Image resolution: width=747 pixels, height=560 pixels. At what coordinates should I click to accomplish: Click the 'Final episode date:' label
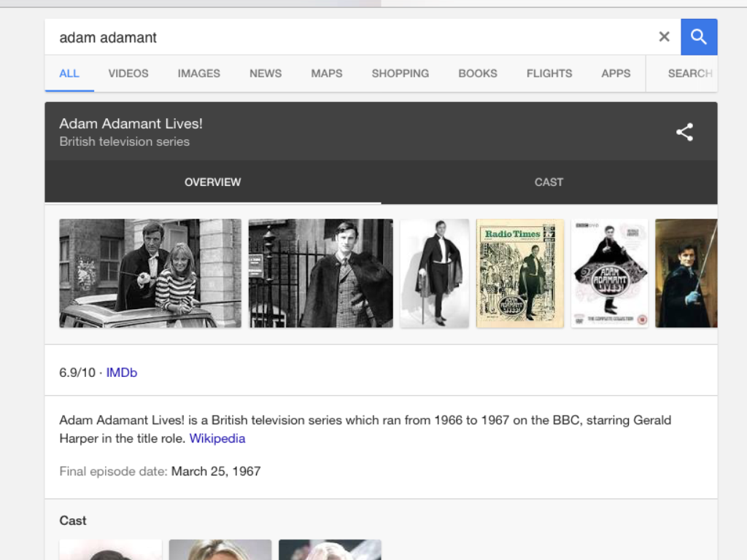113,471
